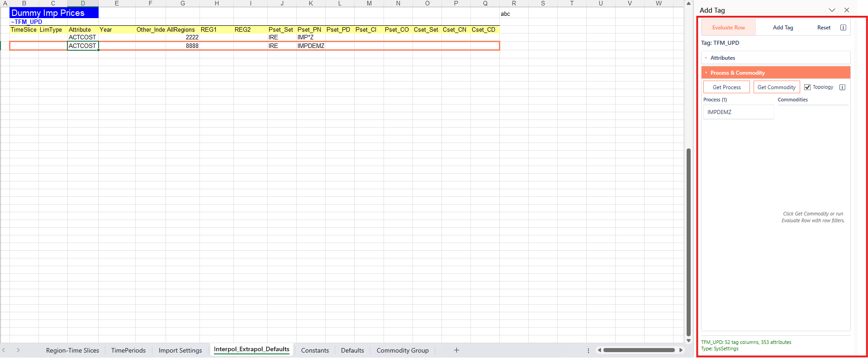
Task: Select cell with value 2222
Action: tap(183, 37)
